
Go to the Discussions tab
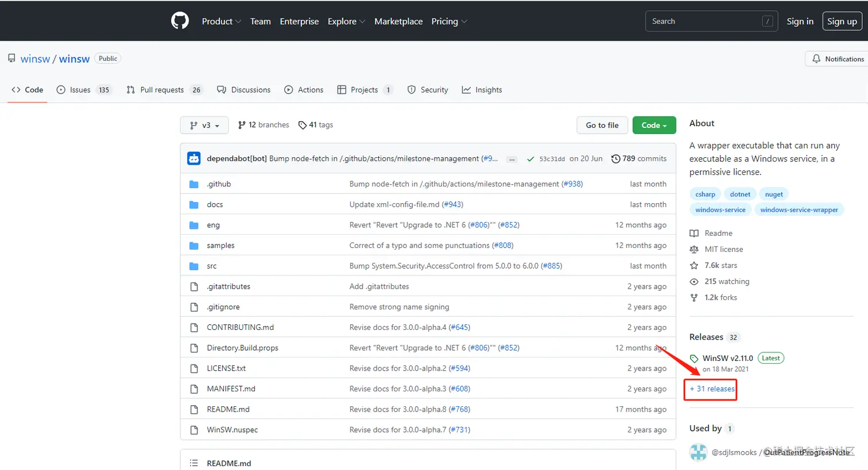click(x=243, y=90)
